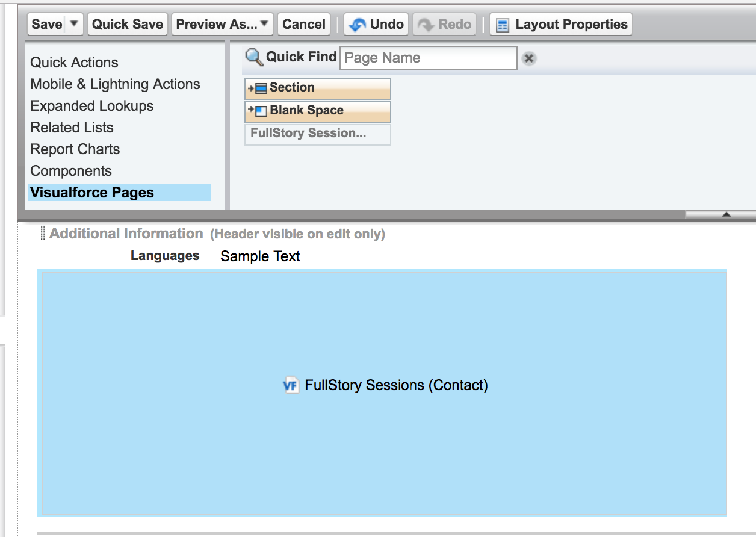Select the Report Charts category

point(75,149)
